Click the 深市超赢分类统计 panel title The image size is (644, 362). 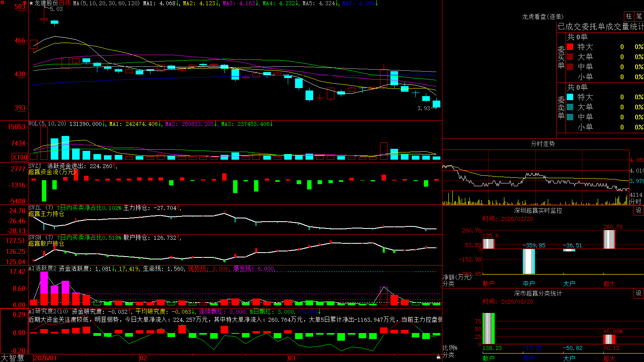(x=538, y=293)
